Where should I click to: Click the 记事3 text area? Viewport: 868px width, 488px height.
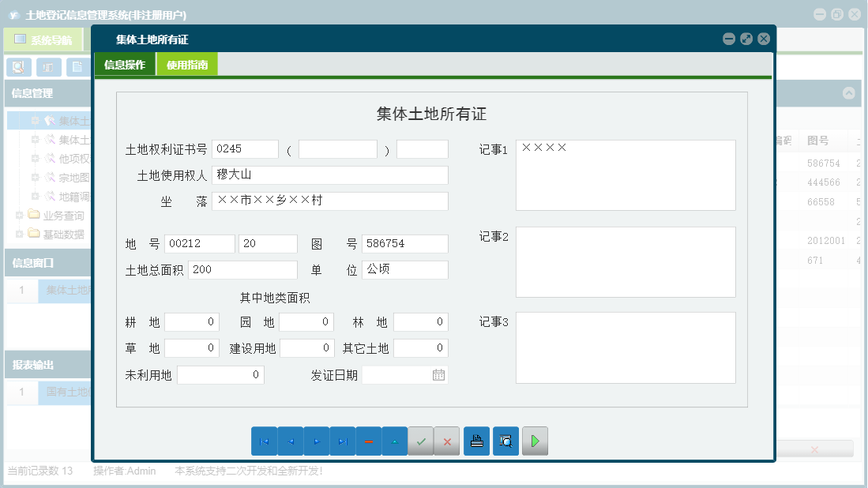tap(626, 347)
